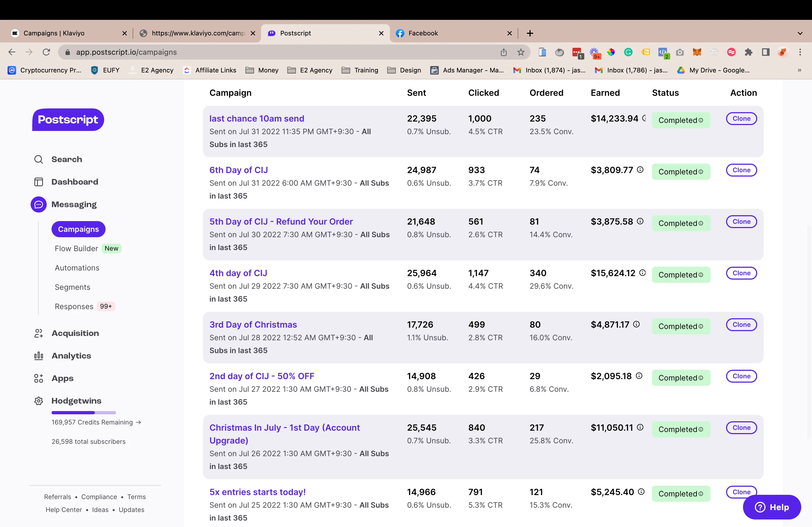Expand the browser tab search chevron
812x527 pixels.
(x=800, y=33)
